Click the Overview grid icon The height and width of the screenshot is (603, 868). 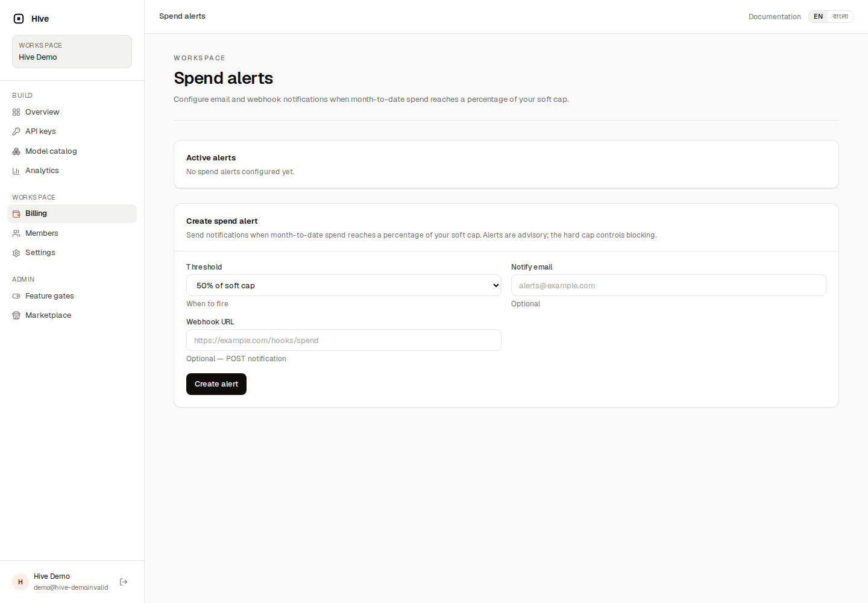(x=16, y=112)
